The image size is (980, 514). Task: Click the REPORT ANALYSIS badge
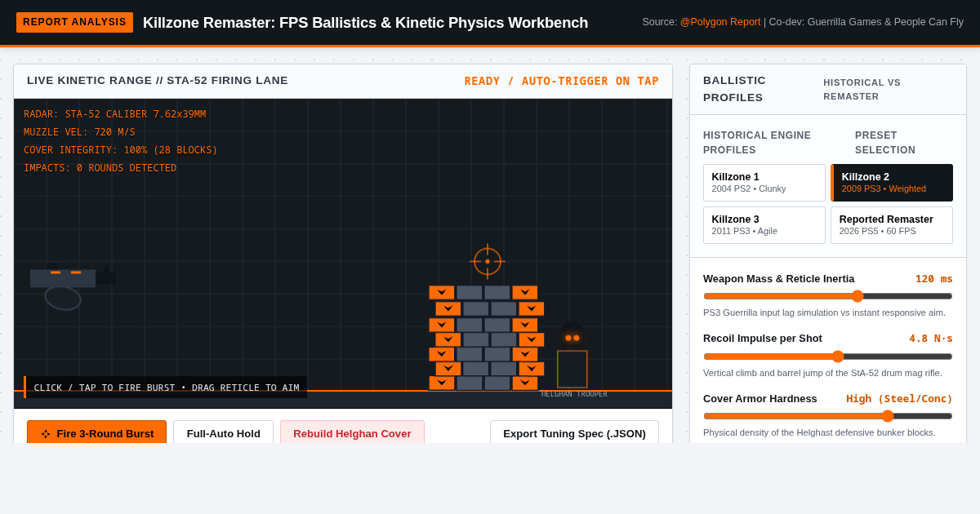74,22
